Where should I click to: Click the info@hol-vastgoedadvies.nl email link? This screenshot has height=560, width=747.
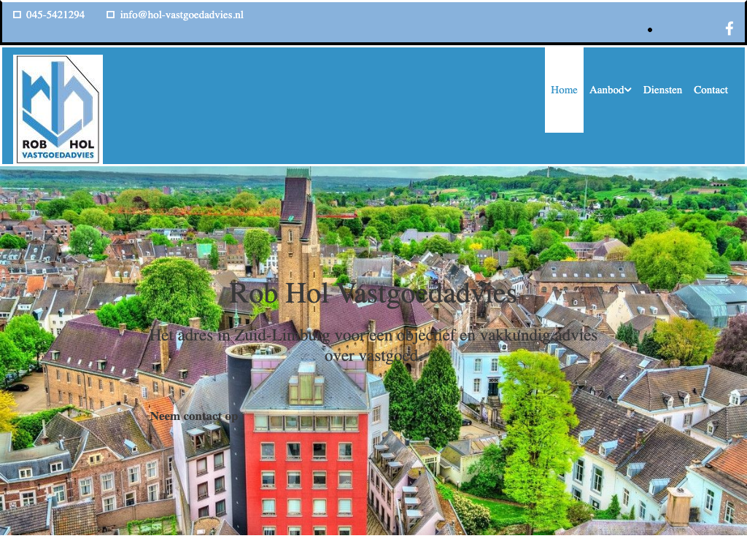pyautogui.click(x=182, y=15)
